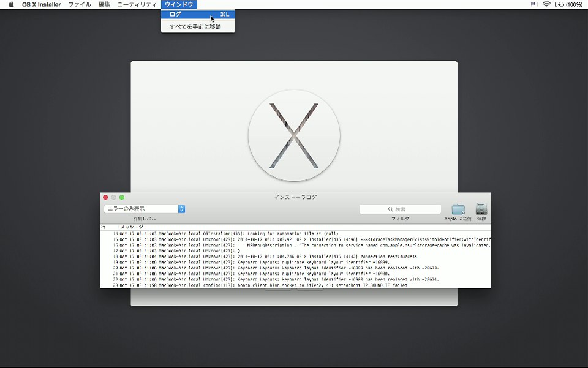Select log line 23 bootp_client_bind_socket
The height and width of the screenshot is (368, 588).
[295, 285]
